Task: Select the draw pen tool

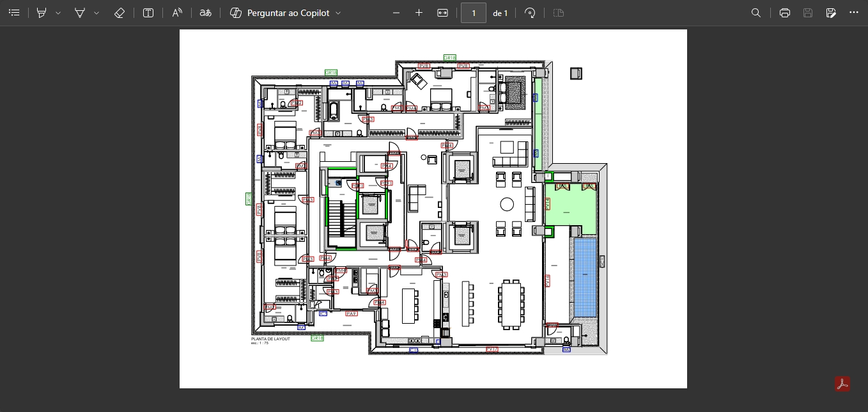Action: pyautogui.click(x=81, y=13)
